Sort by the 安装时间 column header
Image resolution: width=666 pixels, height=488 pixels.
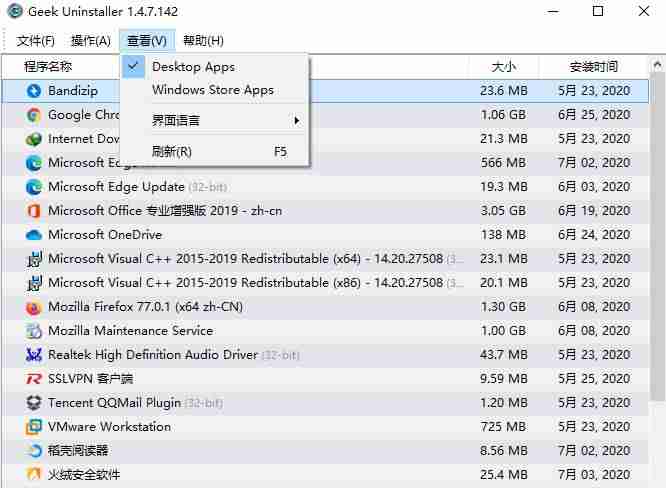(594, 67)
